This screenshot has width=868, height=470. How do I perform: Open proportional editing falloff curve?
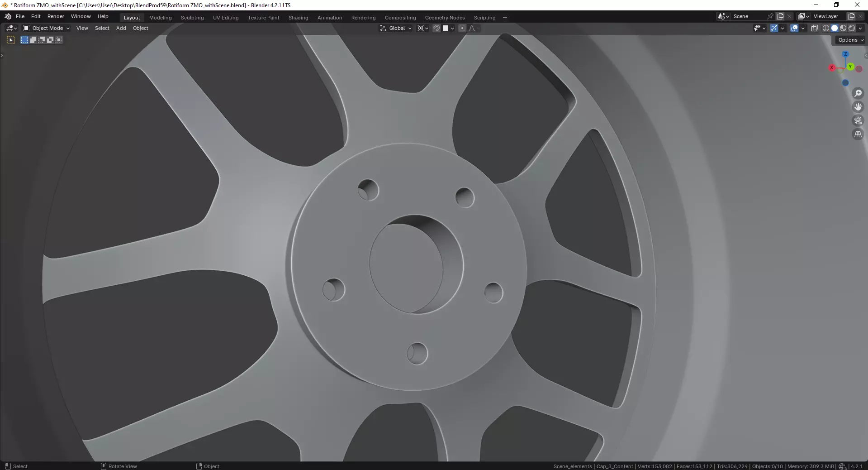click(x=474, y=28)
